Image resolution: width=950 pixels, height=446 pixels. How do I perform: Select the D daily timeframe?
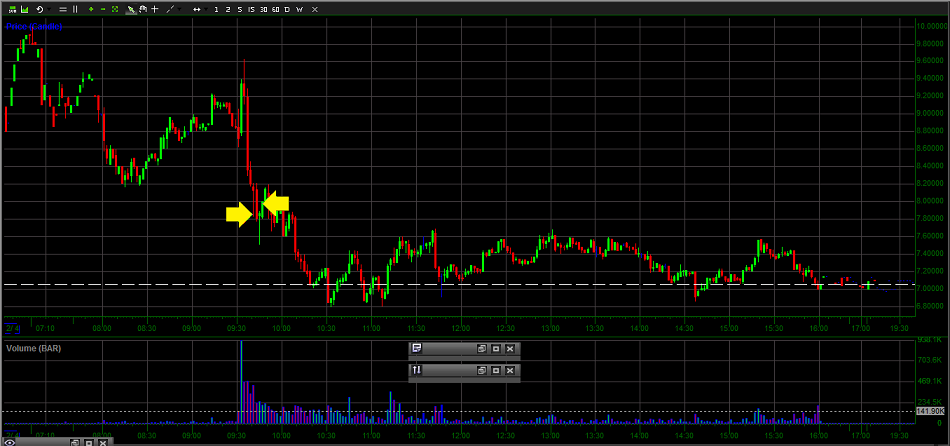click(287, 9)
